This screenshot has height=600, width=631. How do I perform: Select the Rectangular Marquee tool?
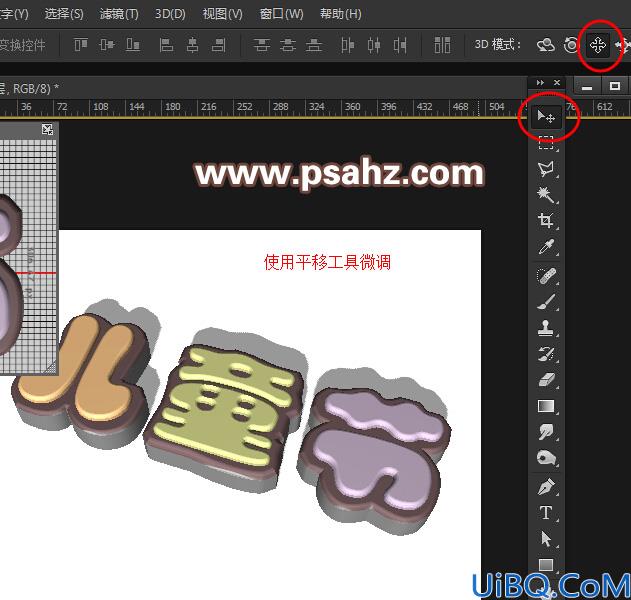[546, 143]
